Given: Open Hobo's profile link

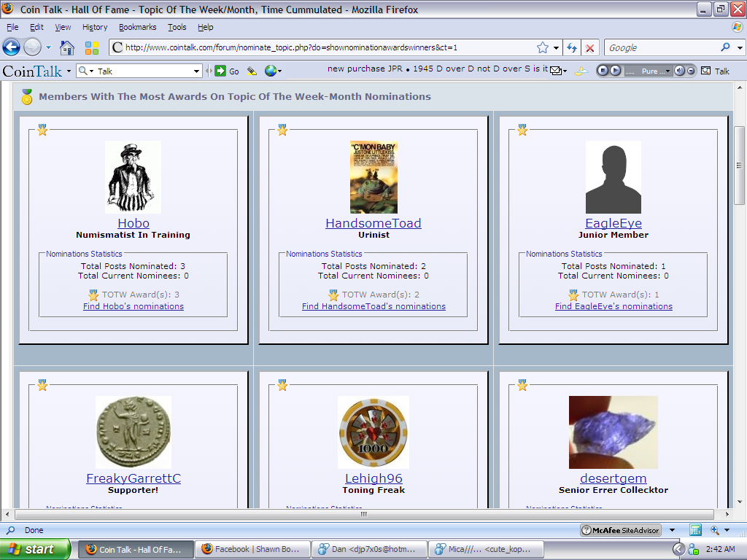Looking at the screenshot, I should click(133, 223).
